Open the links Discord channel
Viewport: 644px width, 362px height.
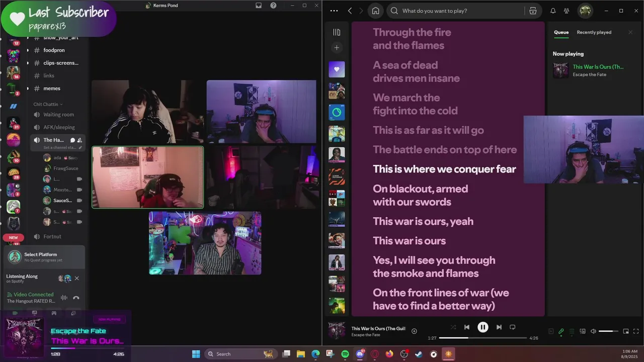point(49,75)
